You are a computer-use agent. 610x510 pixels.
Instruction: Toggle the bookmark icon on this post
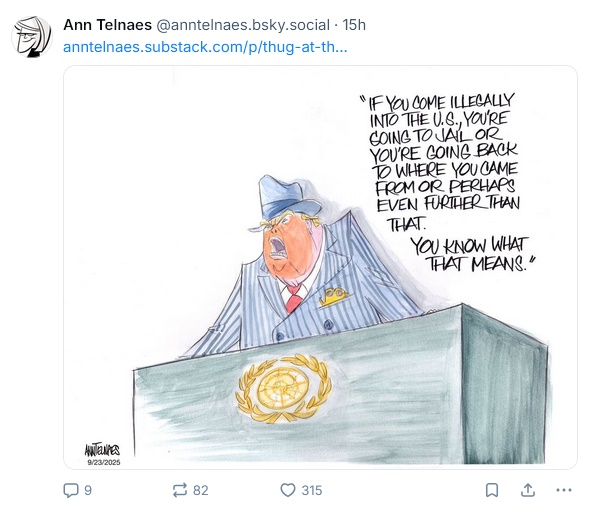492,490
